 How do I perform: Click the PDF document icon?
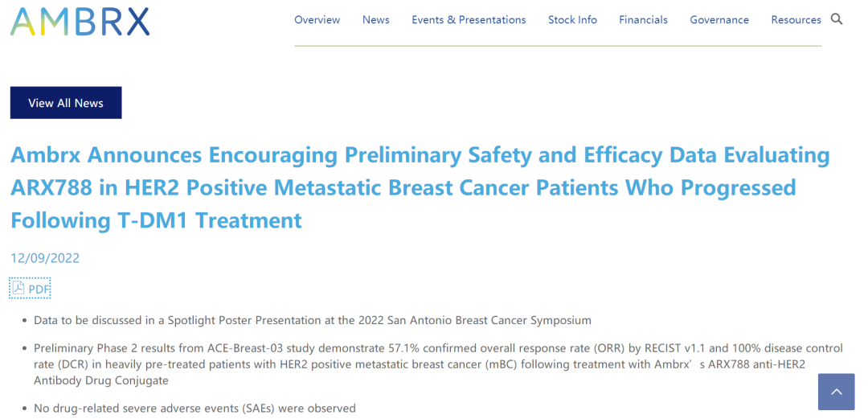pos(18,288)
